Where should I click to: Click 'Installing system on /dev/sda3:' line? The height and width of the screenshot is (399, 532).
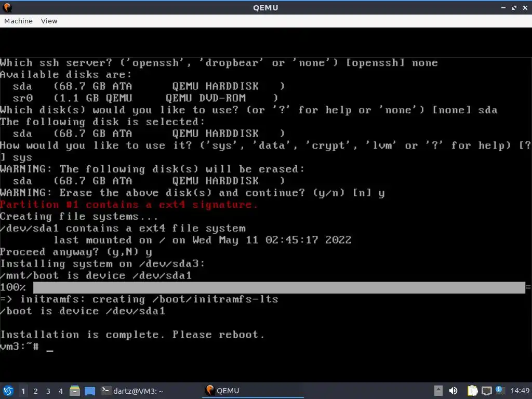click(x=102, y=263)
